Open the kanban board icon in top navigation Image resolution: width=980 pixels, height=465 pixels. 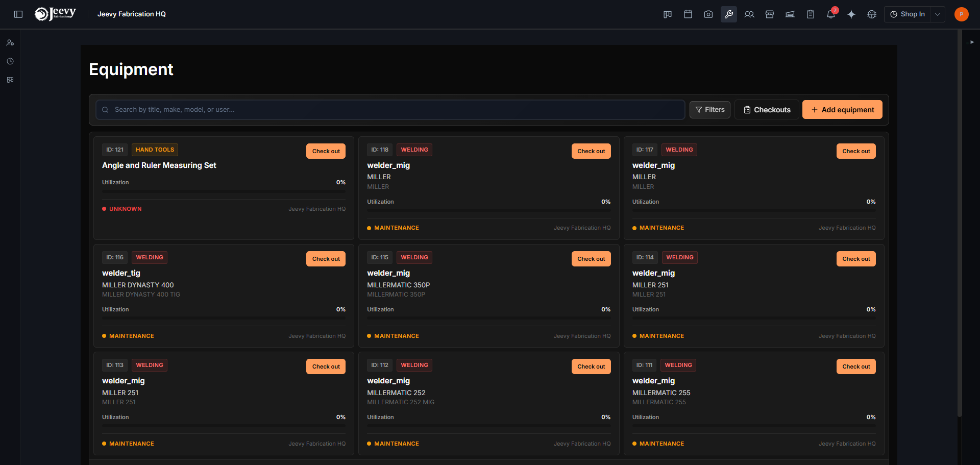click(668, 14)
